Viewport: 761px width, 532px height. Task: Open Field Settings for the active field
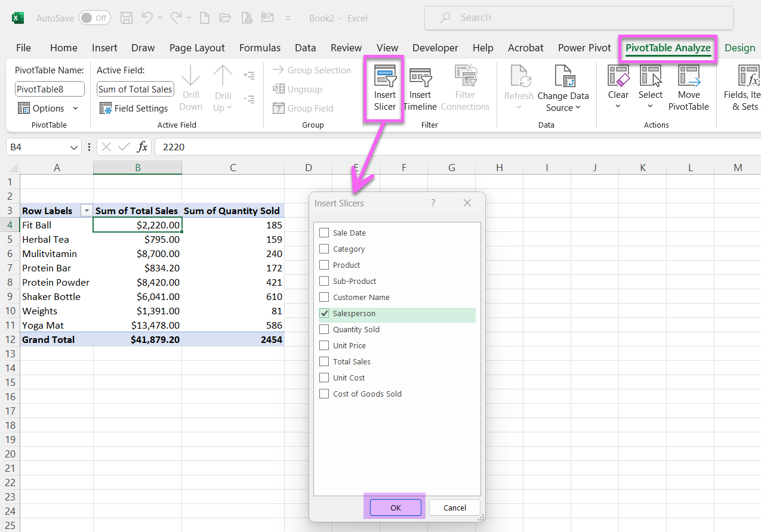coord(135,108)
